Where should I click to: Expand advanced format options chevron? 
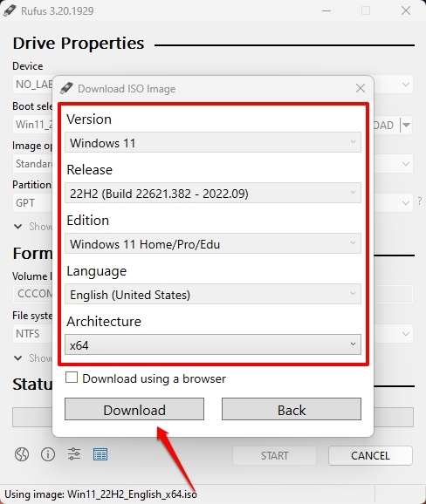tap(18, 358)
